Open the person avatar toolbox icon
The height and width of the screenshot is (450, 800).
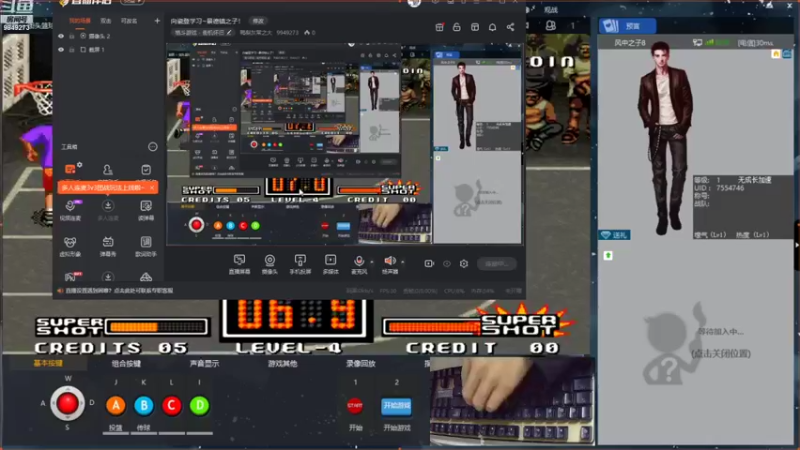108,170
